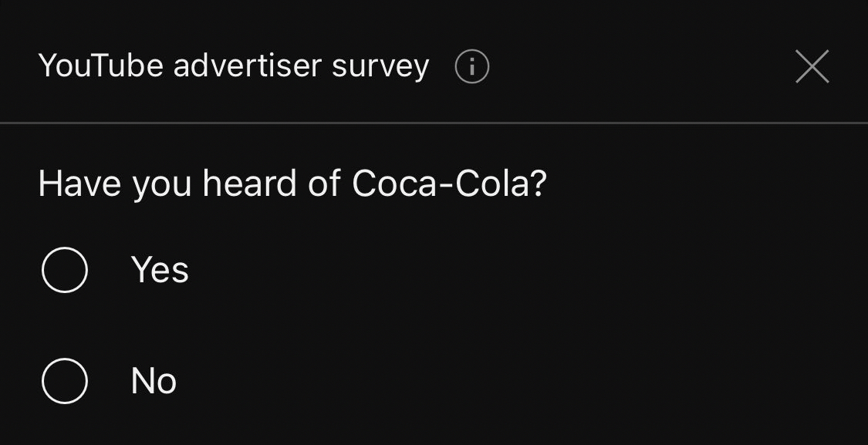Click the "YouTube advertiser survey" heading
This screenshot has height=445, width=868.
coord(233,66)
